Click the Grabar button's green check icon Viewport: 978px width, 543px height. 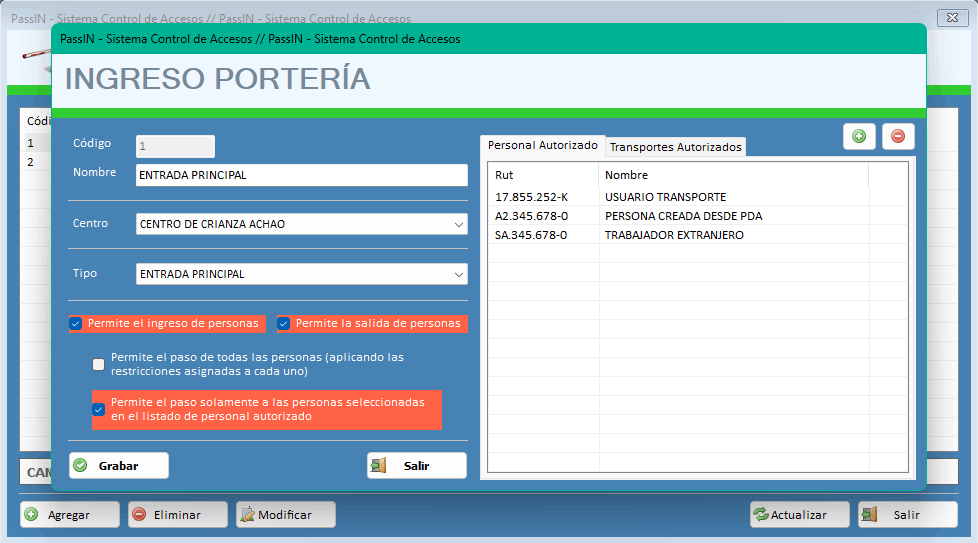pos(81,466)
